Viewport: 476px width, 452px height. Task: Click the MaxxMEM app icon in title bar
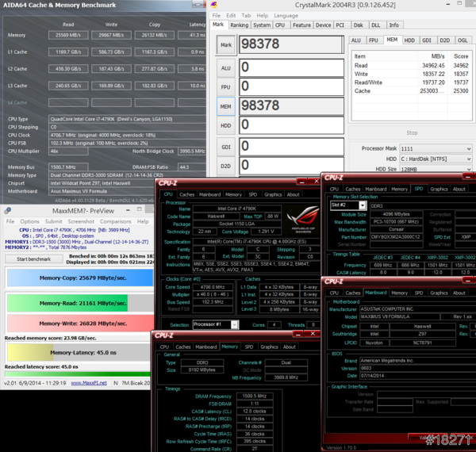point(6,211)
